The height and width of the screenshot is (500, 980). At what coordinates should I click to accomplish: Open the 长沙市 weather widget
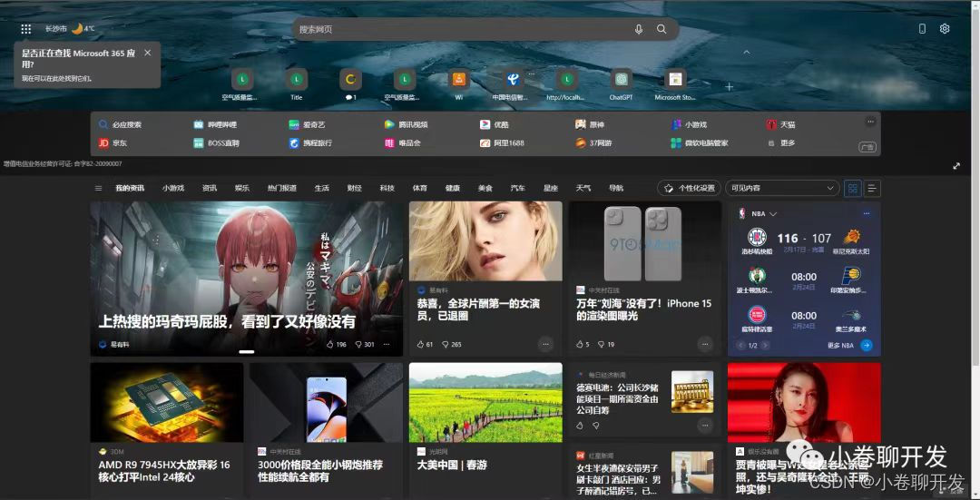coord(69,29)
